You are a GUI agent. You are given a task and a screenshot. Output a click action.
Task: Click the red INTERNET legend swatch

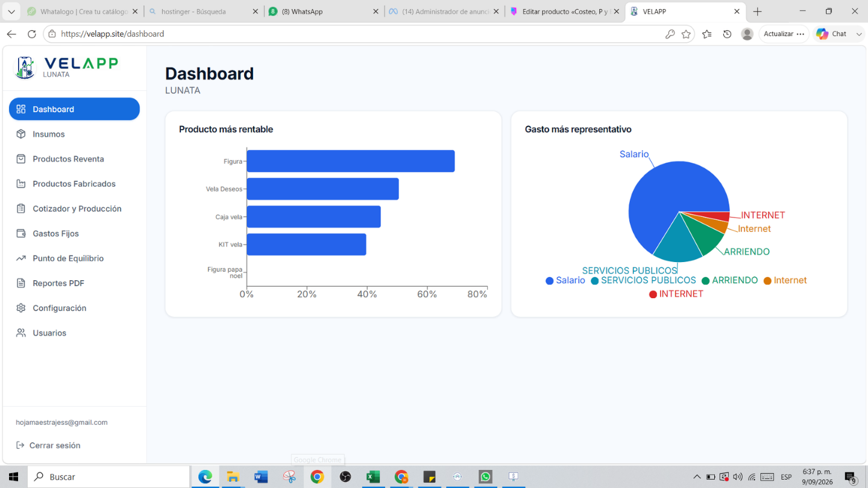653,295
